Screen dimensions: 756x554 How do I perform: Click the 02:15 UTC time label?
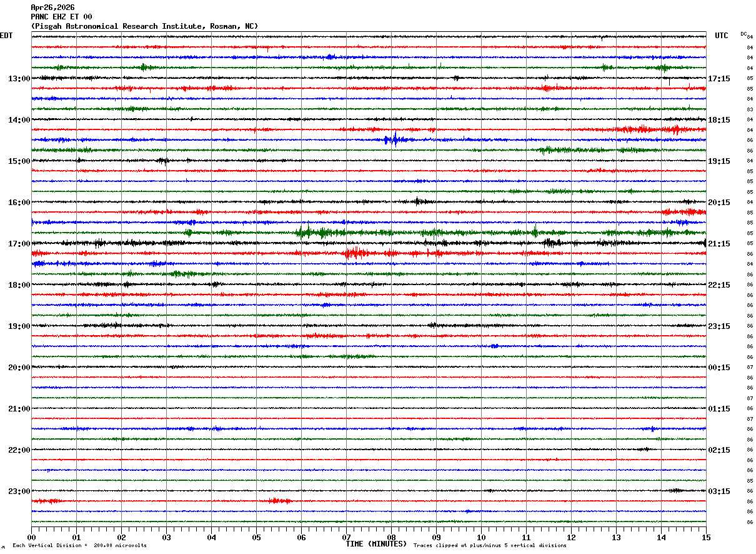(x=719, y=450)
